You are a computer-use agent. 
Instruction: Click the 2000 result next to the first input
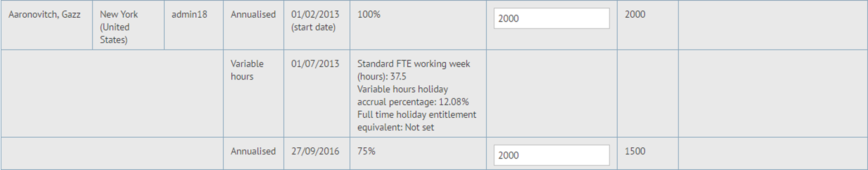point(635,15)
